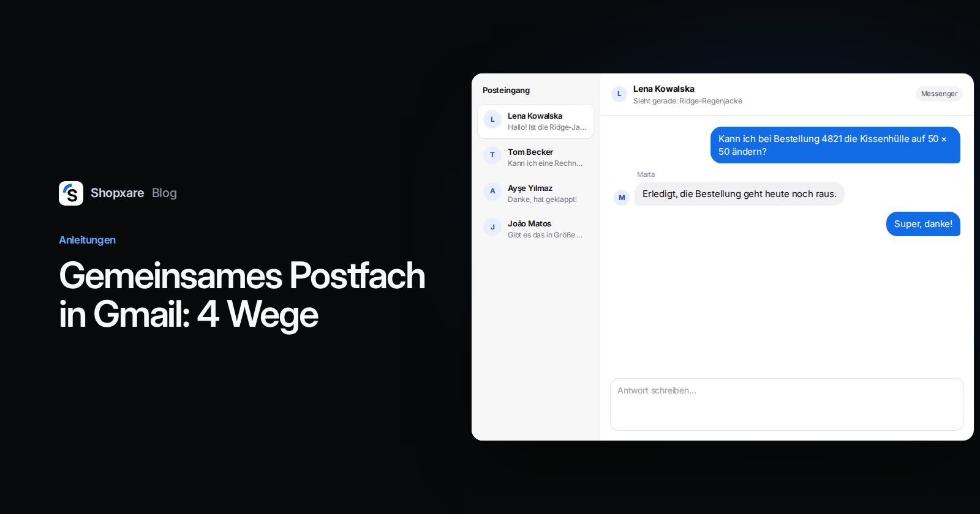Click the Shopxare logo icon
980x514 pixels.
click(71, 193)
